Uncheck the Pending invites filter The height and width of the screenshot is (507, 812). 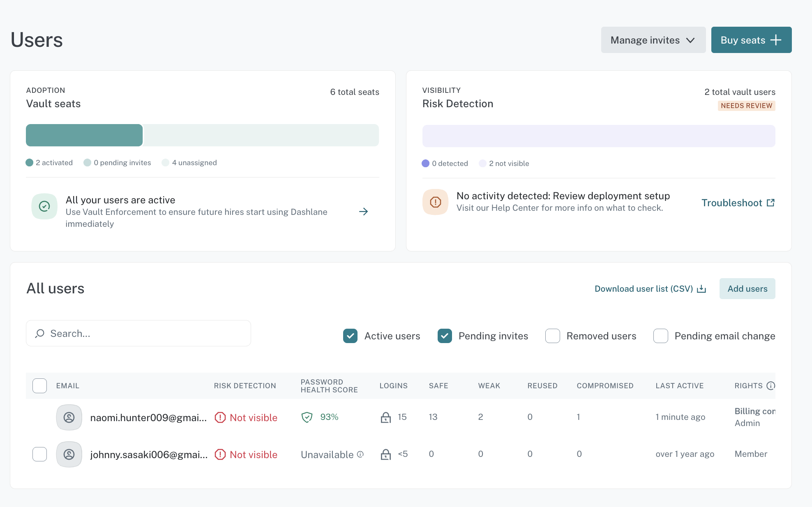(x=445, y=336)
